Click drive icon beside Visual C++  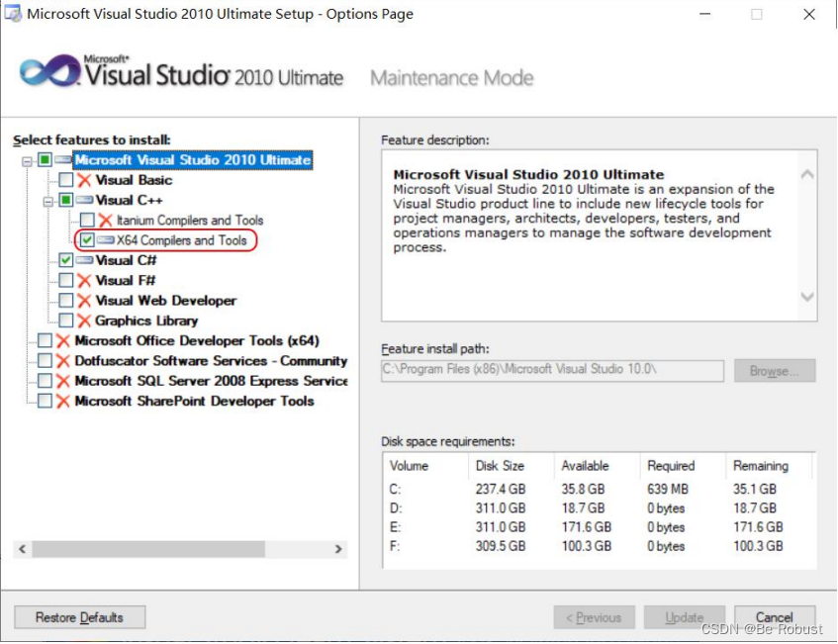[x=84, y=200]
